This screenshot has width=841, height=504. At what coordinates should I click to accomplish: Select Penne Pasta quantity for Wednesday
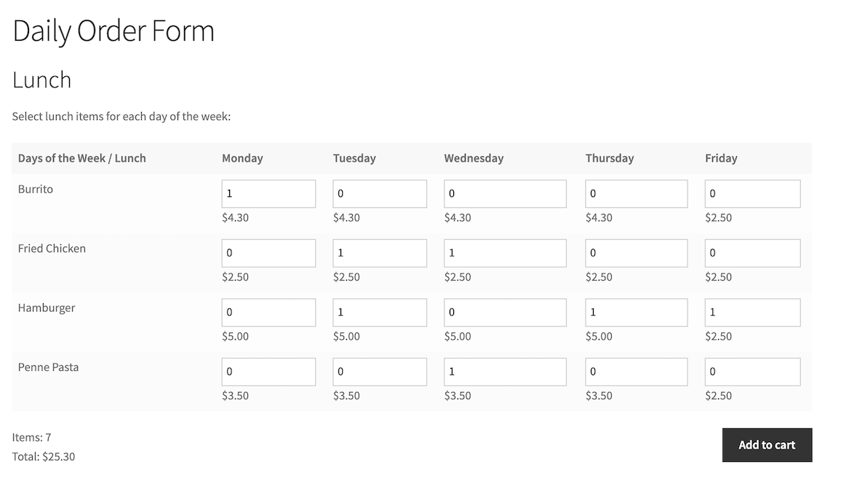click(x=505, y=372)
